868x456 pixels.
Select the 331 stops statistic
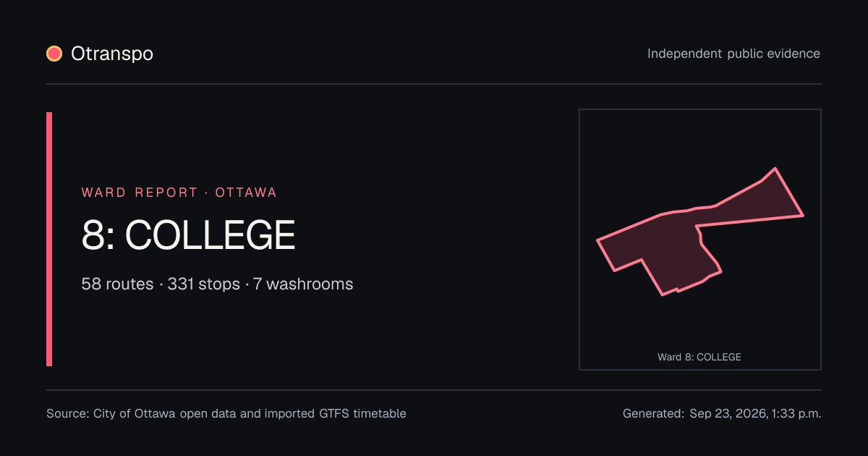click(204, 284)
